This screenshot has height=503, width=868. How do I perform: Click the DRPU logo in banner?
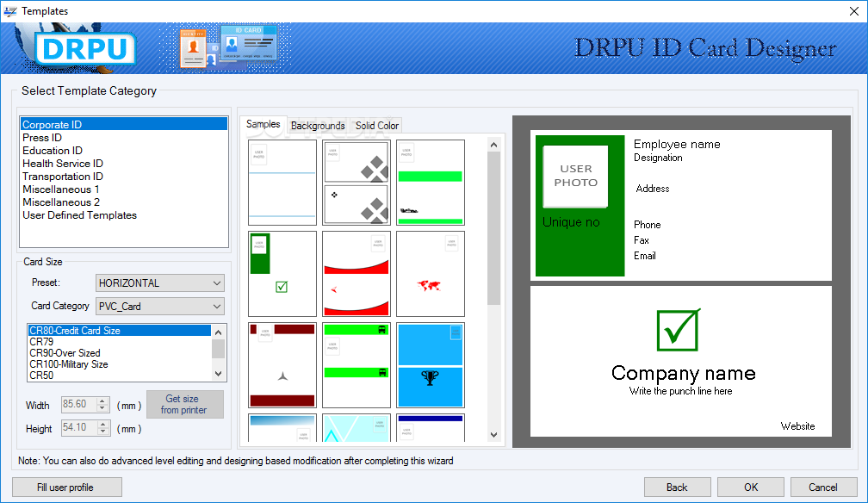(84, 49)
